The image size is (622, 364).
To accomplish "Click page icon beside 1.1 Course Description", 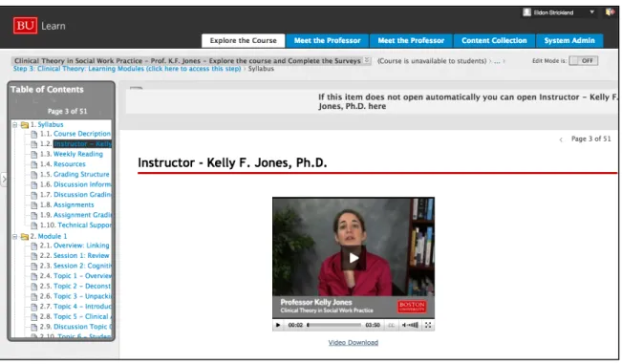I will 34,135.
